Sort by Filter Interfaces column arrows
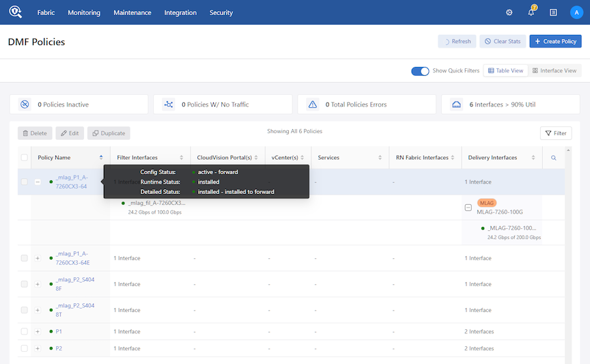The height and width of the screenshot is (364, 590). click(182, 157)
